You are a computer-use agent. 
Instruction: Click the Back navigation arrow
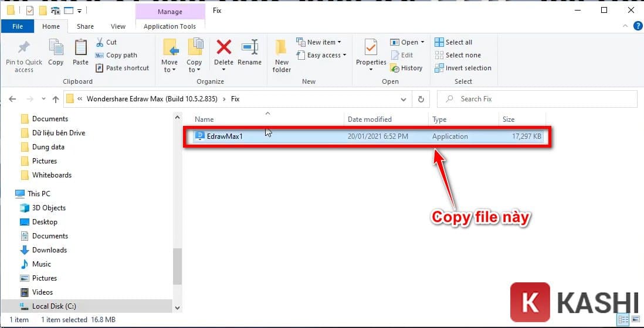point(12,99)
